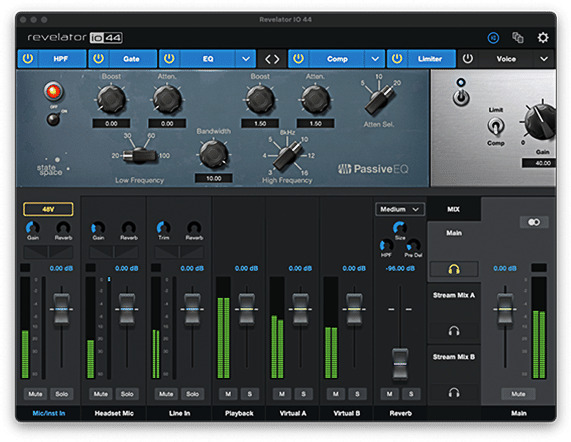This screenshot has height=442, width=571.
Task: Open the settings gear icon
Action: (x=543, y=38)
